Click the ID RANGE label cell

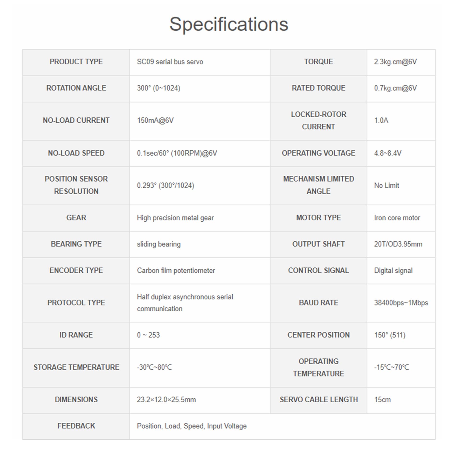click(76, 335)
